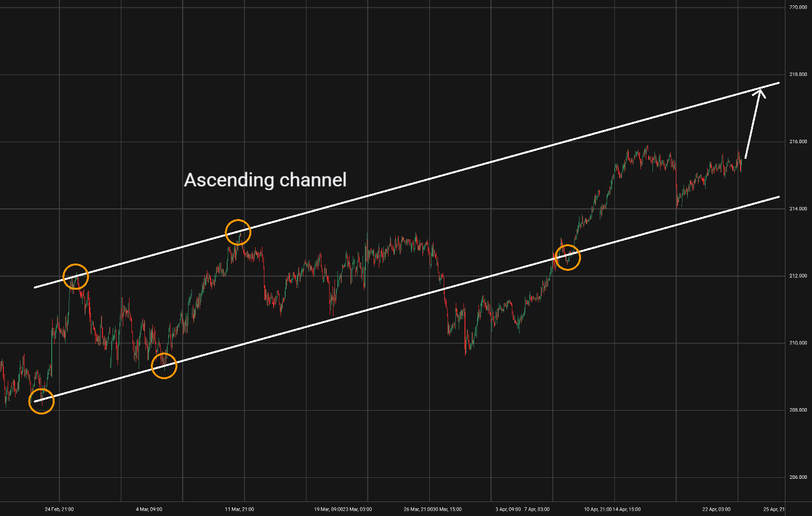Click the "11 Mar, 21:00" date label
Screen dimensions: 812x516
[x=239, y=509]
